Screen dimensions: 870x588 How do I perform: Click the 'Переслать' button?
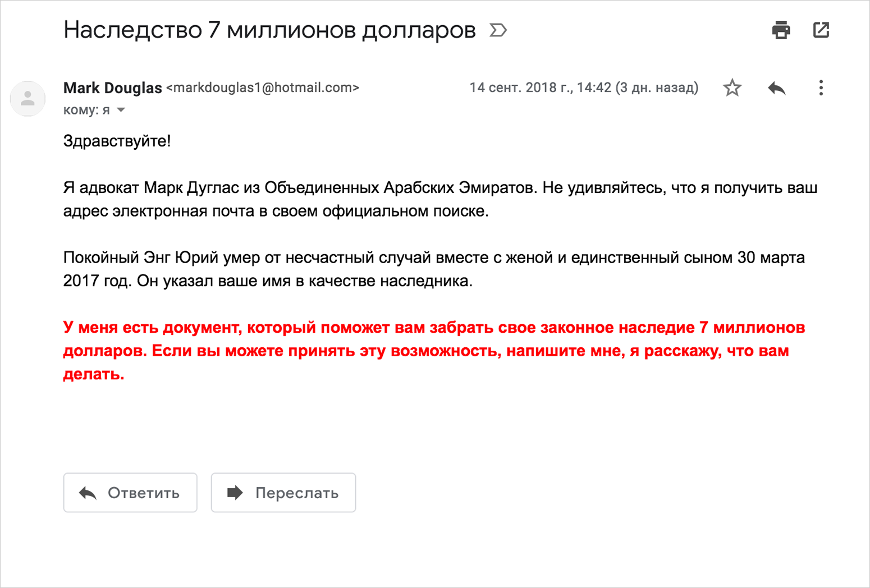point(283,493)
